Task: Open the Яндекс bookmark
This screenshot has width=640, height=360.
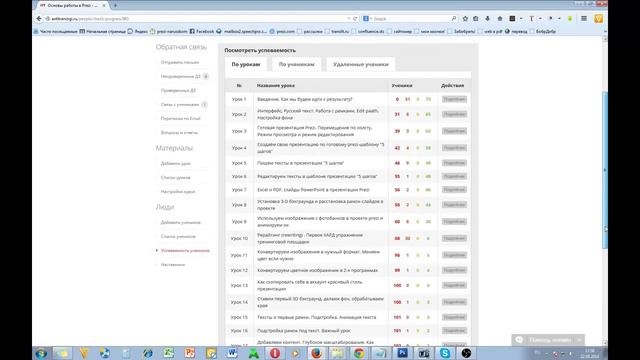Action: pos(138,31)
